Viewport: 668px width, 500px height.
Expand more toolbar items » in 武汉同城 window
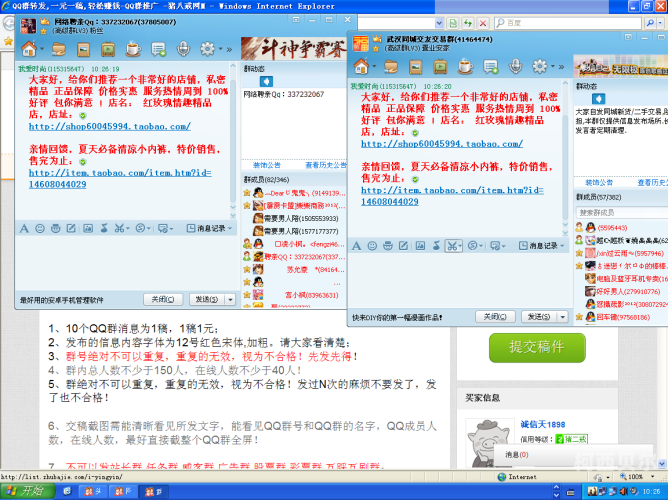561,67
